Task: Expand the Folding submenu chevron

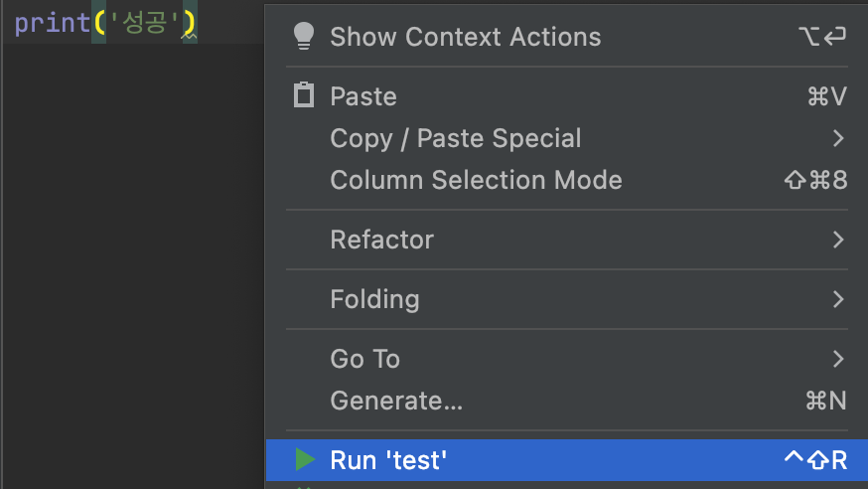Action: coord(838,299)
